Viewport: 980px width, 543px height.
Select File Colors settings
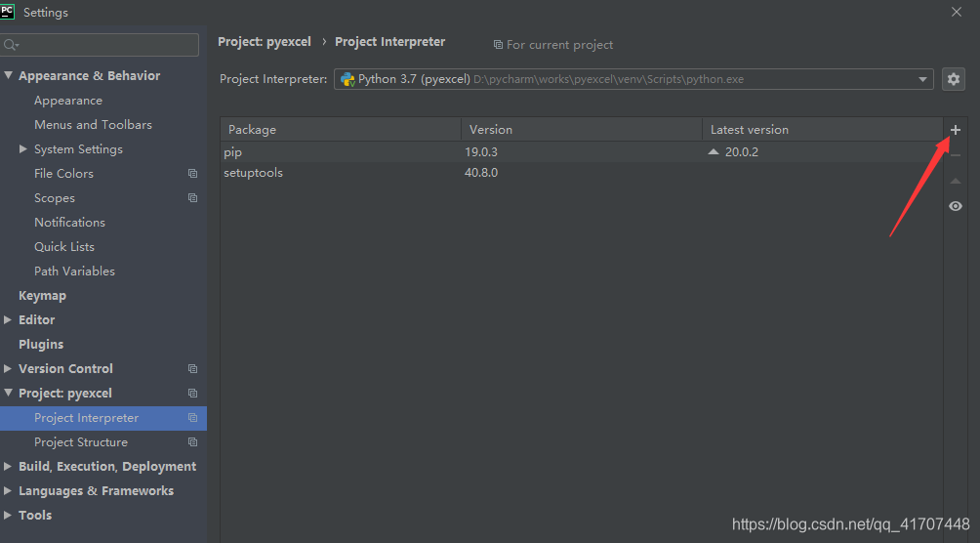(x=63, y=173)
